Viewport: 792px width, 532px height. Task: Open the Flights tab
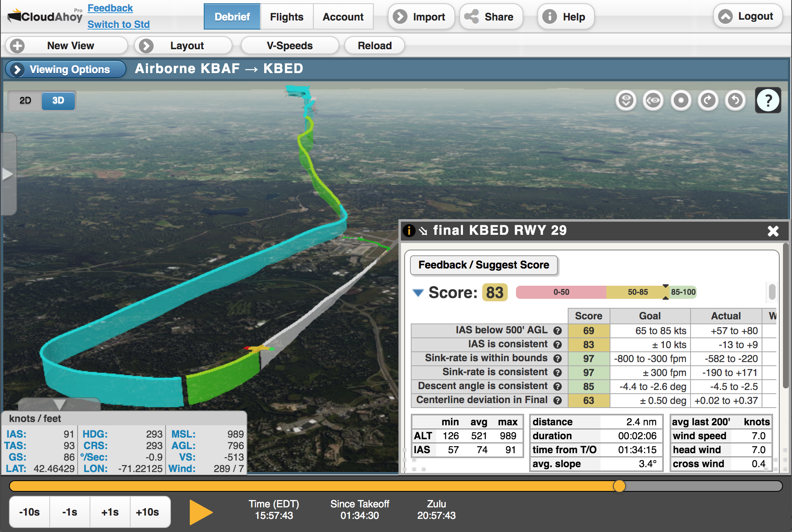(287, 17)
